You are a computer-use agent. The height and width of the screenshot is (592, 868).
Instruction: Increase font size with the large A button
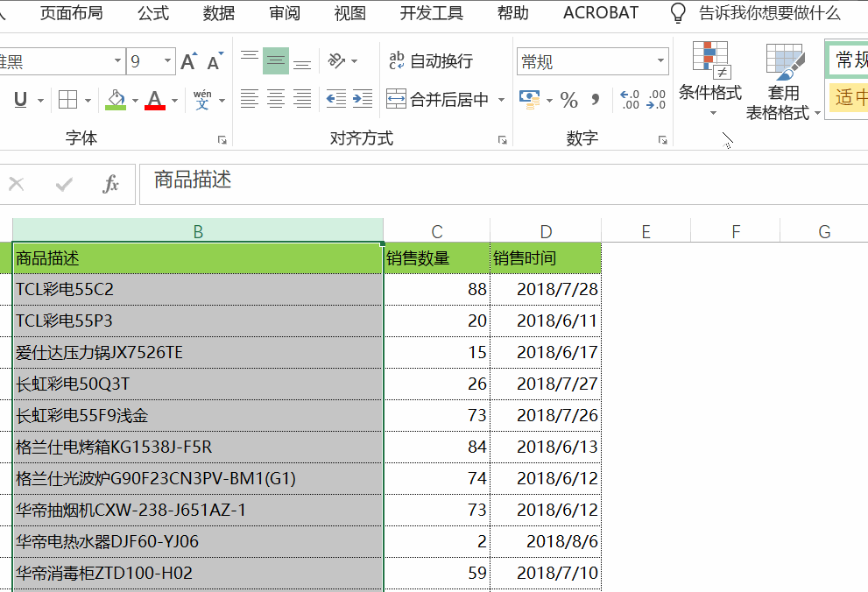[188, 61]
